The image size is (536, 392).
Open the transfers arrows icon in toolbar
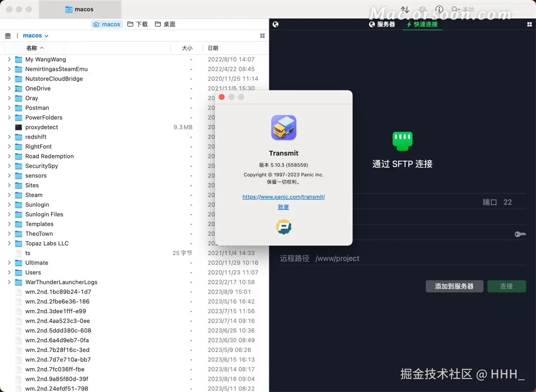[405, 10]
